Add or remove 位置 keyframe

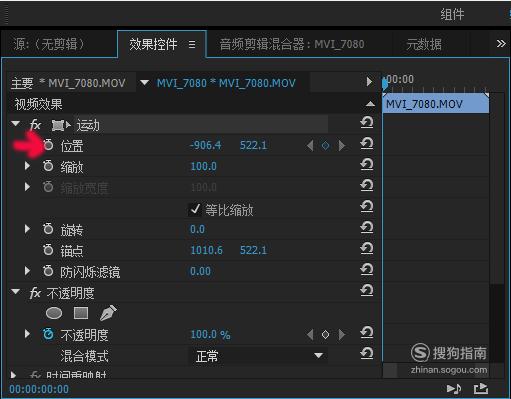[x=325, y=145]
